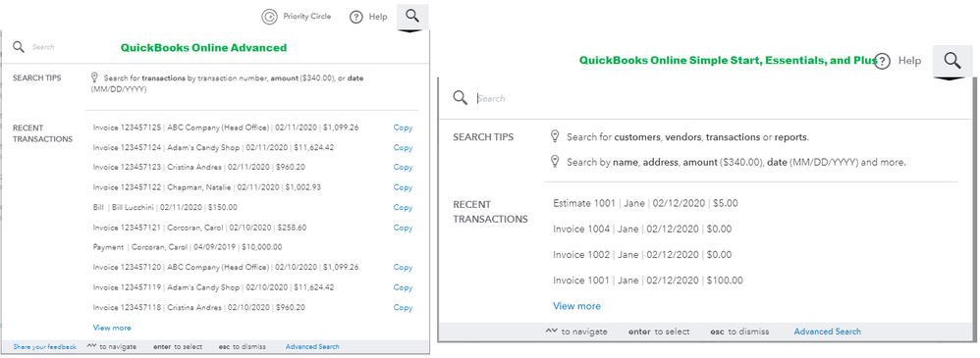980x358 pixels.
Task: Copy Invoice 123457124 Adam's Candy Shop
Action: point(403,147)
